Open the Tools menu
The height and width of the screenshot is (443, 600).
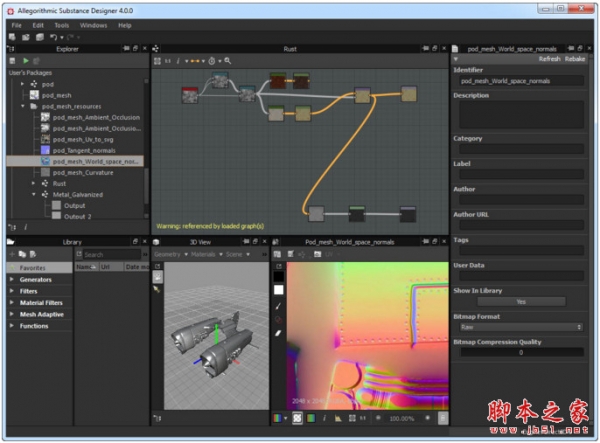coord(62,25)
